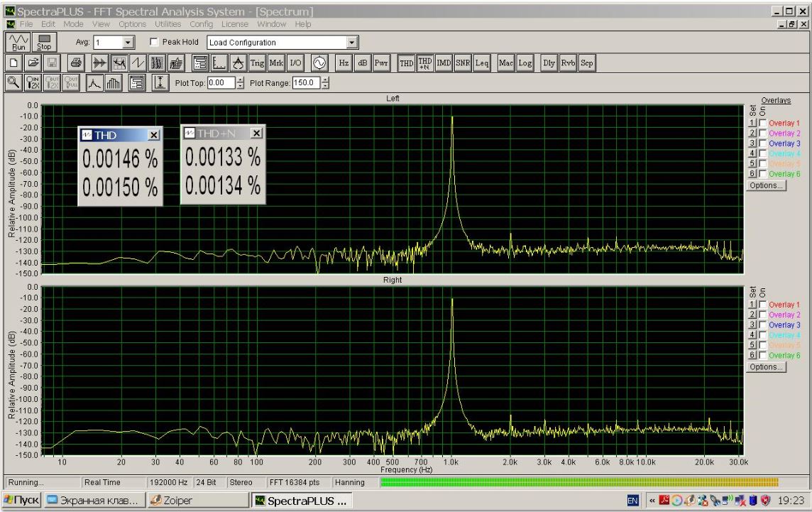Click the Stop analyzer button
Image resolution: width=812 pixels, height=512 pixels.
(x=44, y=42)
